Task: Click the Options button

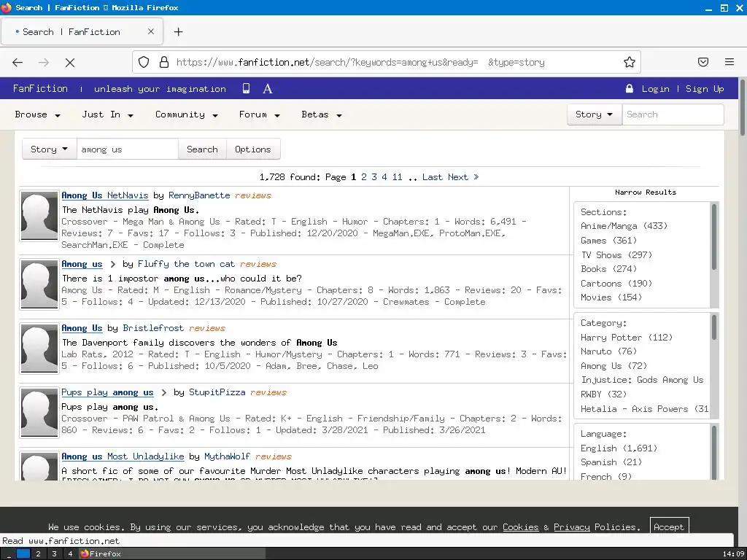Action: pyautogui.click(x=253, y=149)
